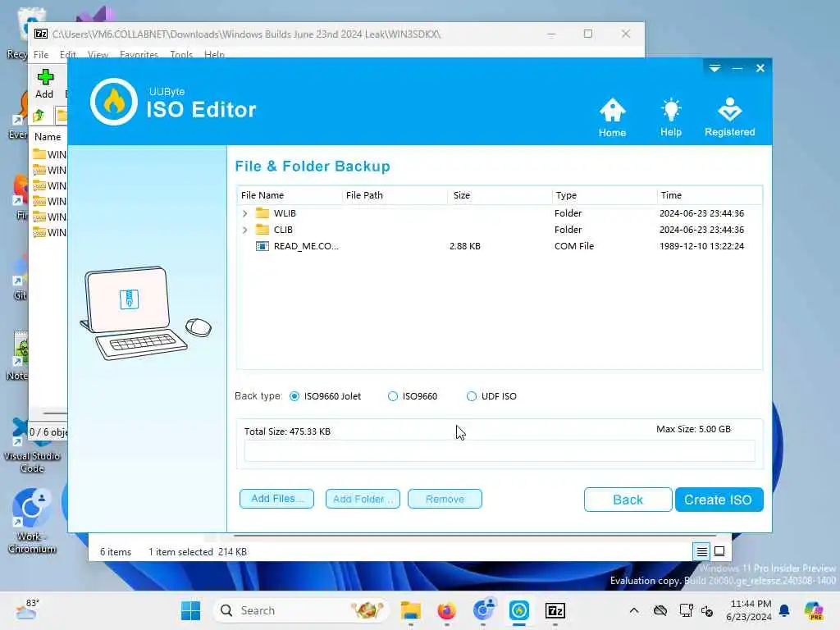The image size is (840, 630).
Task: Open the File menu in 7-Zip window
Action: 41,55
